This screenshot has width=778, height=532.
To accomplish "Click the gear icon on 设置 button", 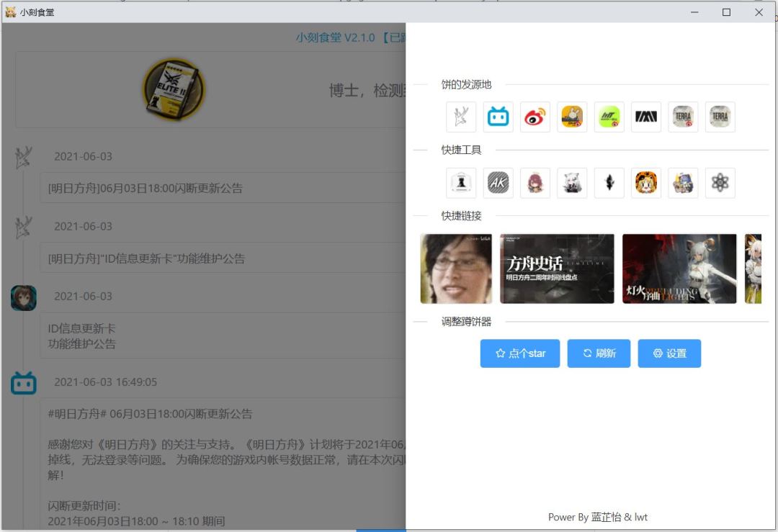I will (658, 353).
